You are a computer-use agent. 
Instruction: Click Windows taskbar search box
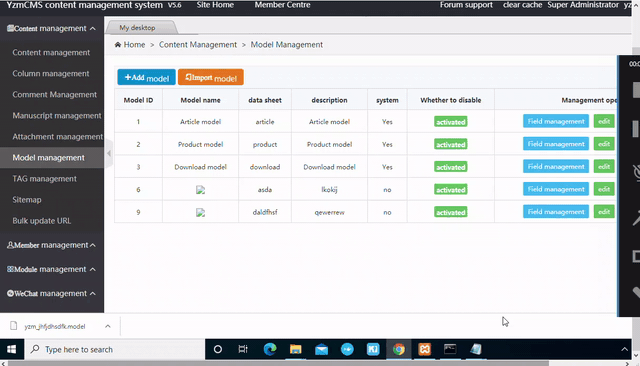(115, 349)
